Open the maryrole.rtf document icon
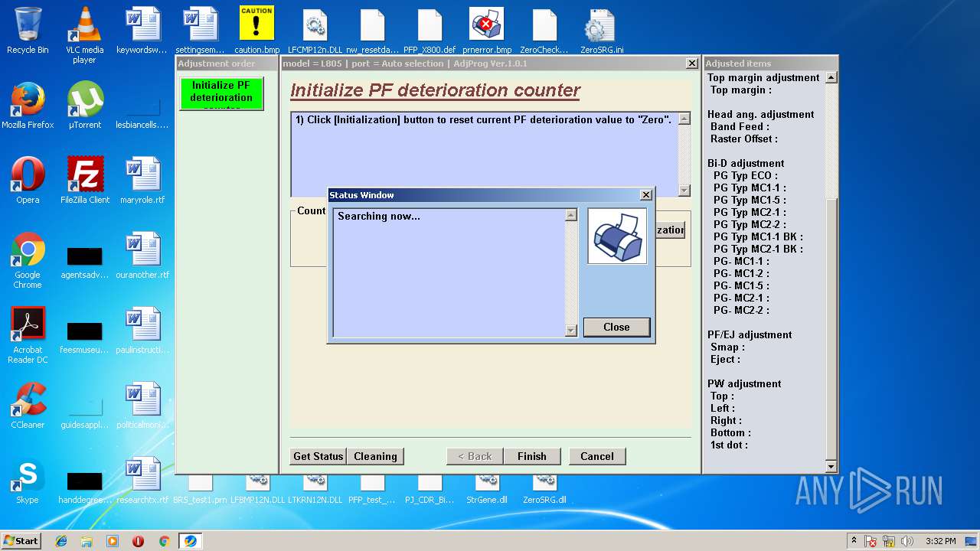This screenshot has height=551, width=980. click(142, 181)
